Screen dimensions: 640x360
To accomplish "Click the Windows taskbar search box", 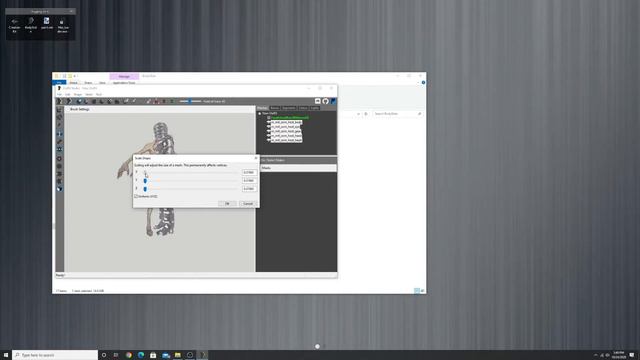I will click(x=55, y=355).
